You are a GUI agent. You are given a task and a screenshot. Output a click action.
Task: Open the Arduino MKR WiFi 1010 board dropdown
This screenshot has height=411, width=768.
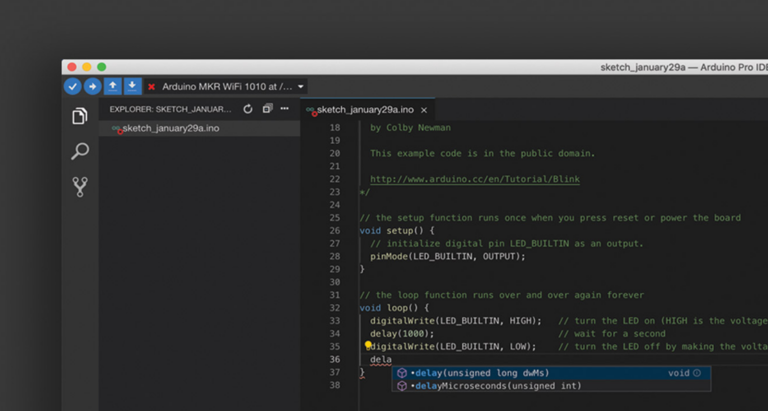point(230,87)
